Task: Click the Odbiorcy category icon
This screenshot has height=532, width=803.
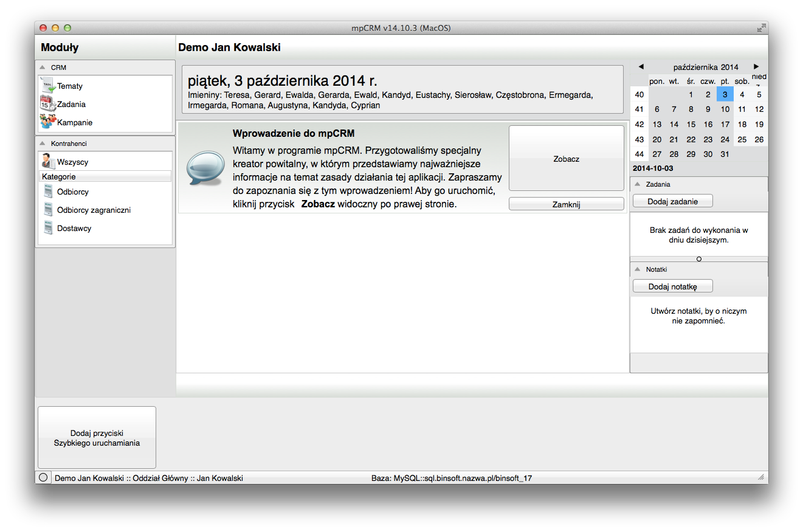Action: [x=49, y=192]
